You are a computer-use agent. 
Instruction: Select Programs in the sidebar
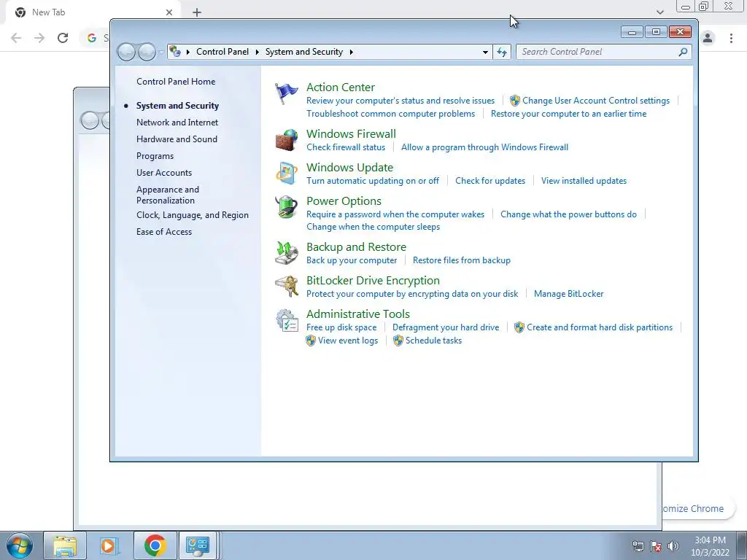tap(155, 156)
